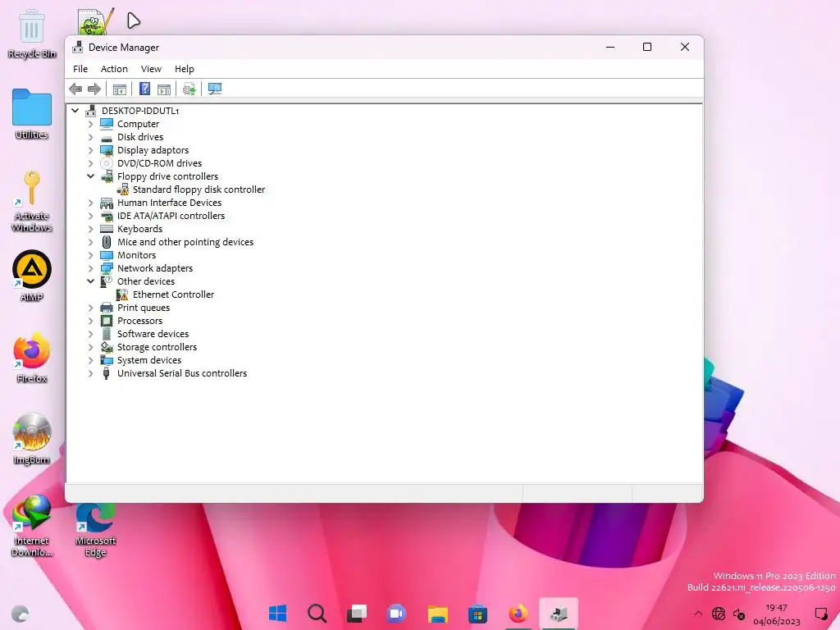Toggle the Show/Hide Action Pane icon
840x630 pixels.
click(164, 89)
